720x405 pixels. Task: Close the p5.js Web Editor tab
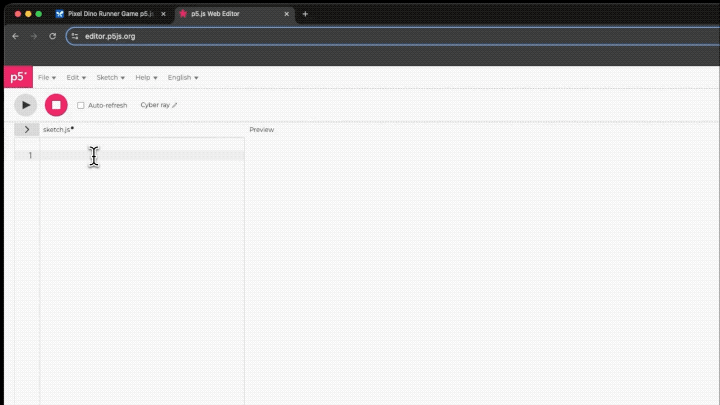[x=286, y=14]
